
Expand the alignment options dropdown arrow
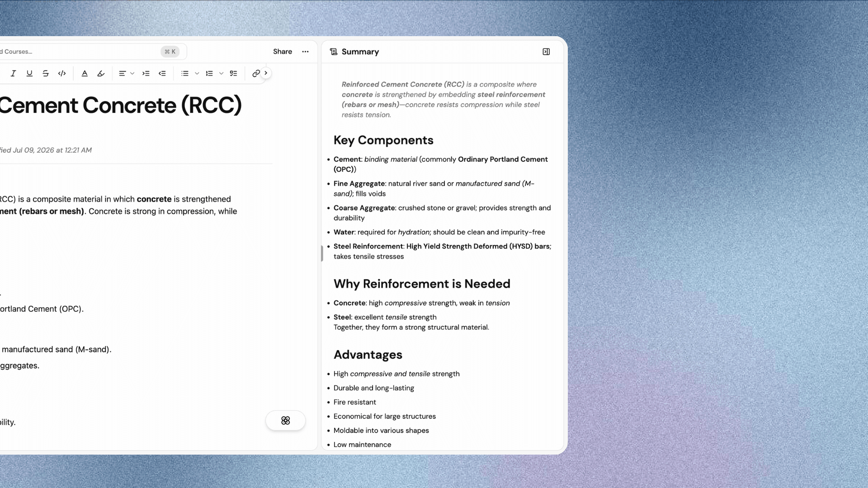pyautogui.click(x=132, y=73)
